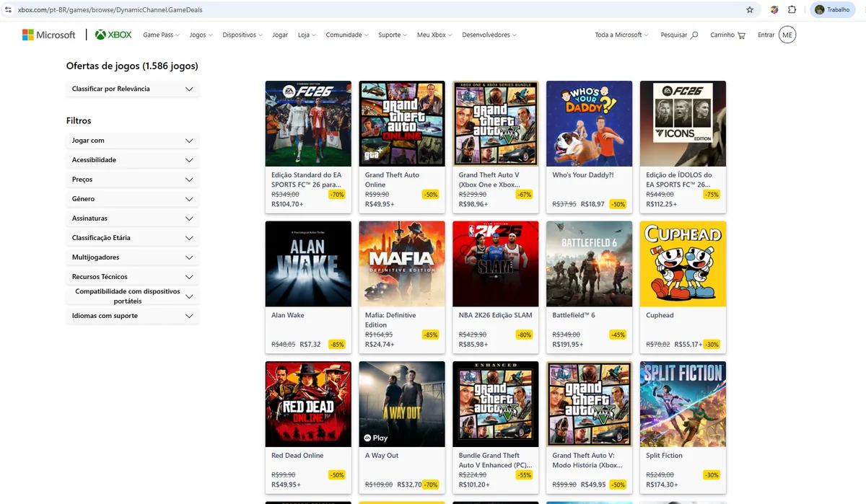Open the browser extensions puzzle icon

click(792, 9)
